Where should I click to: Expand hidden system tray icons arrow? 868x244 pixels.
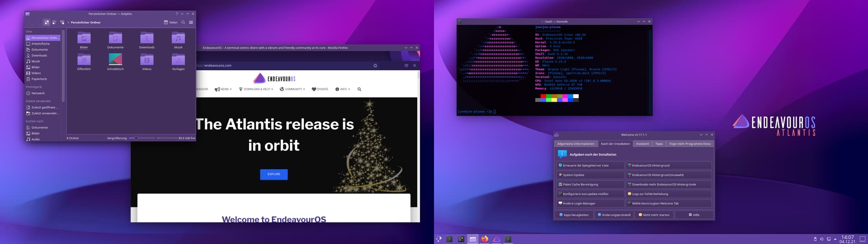[x=835, y=239]
